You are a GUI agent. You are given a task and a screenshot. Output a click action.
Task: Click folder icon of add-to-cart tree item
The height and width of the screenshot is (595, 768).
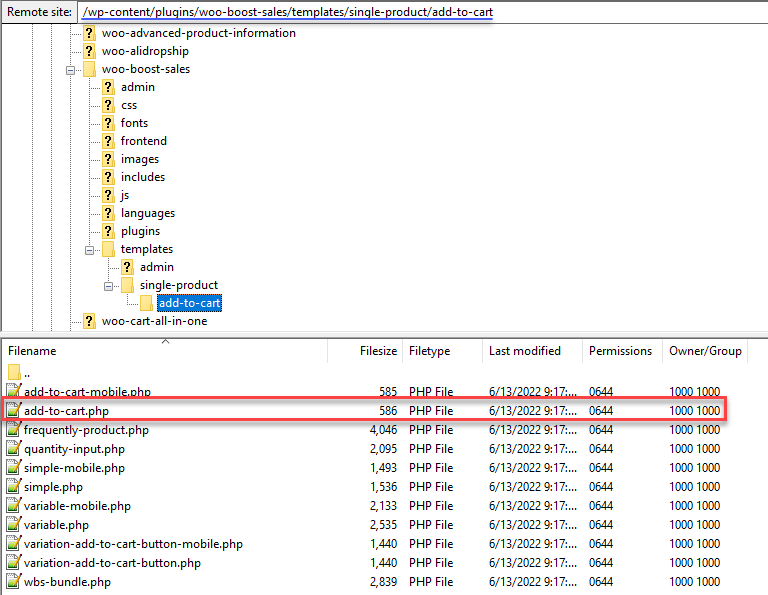(x=146, y=303)
